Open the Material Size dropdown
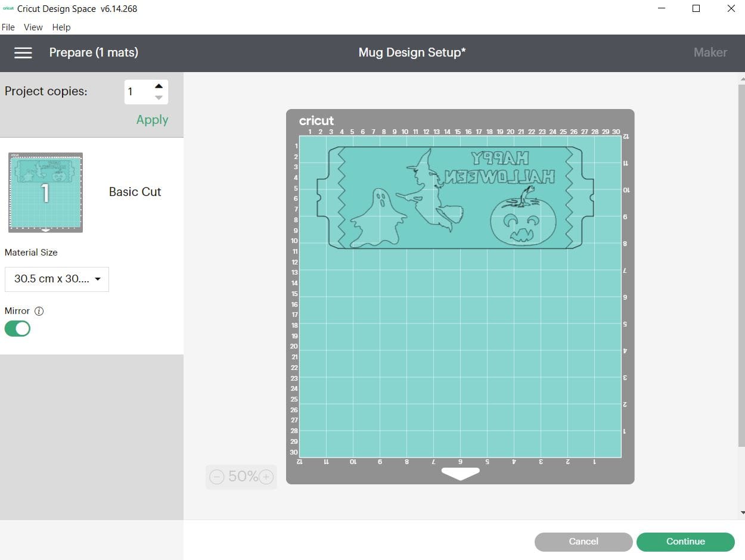 click(57, 279)
